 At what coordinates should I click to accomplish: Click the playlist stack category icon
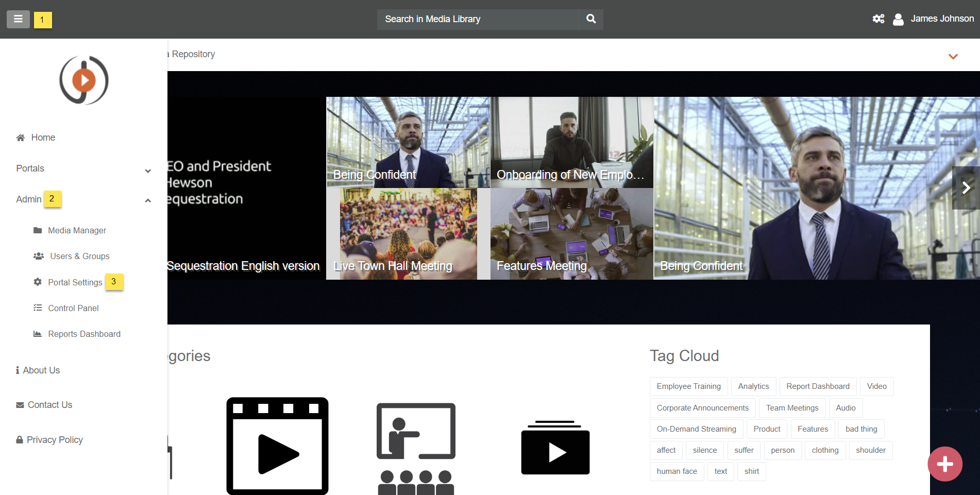pos(555,448)
